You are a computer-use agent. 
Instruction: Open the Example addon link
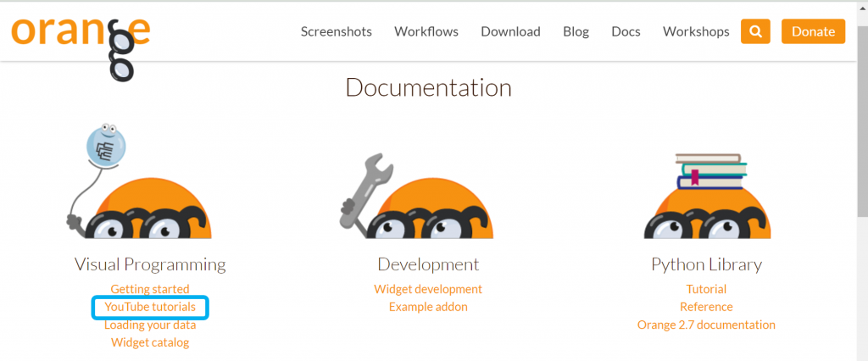(x=428, y=307)
